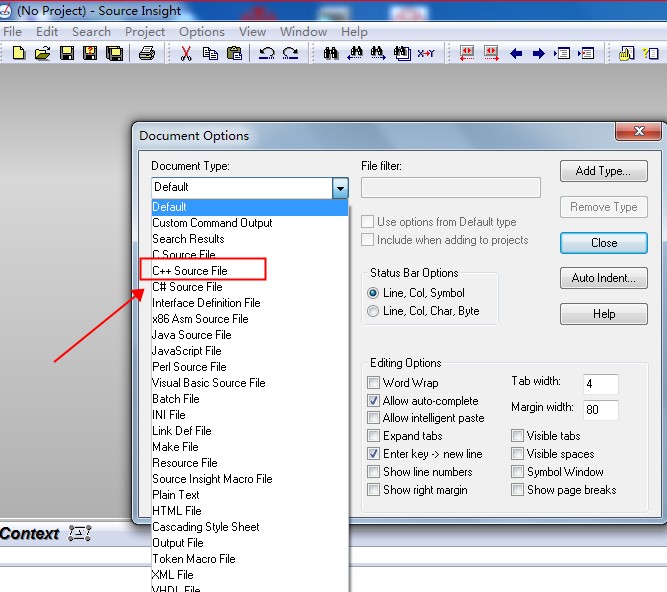667x592 pixels.
Task: Toggle the Visible tabs checkbox
Action: (x=517, y=436)
